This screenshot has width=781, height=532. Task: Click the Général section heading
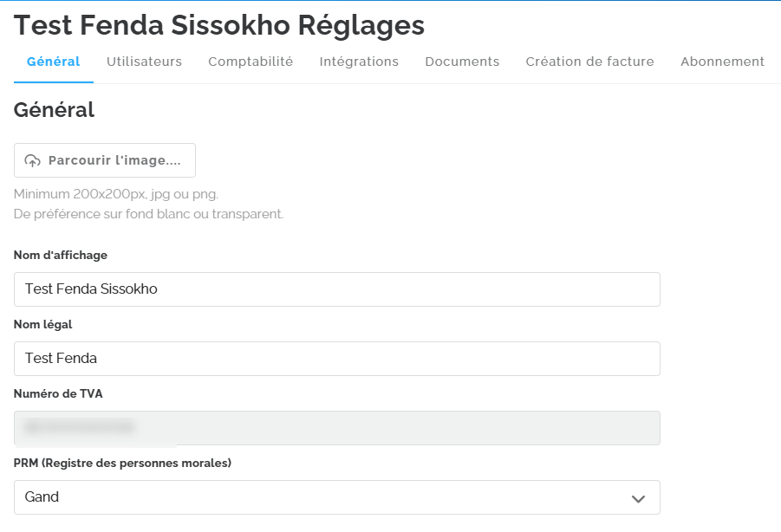tap(54, 110)
